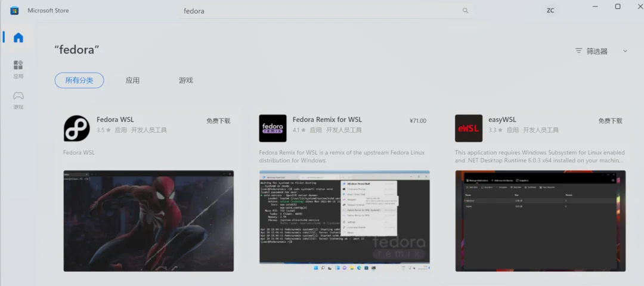Click 免费下载 for Fedora WSL
Image resolution: width=644 pixels, height=286 pixels.
(x=218, y=121)
